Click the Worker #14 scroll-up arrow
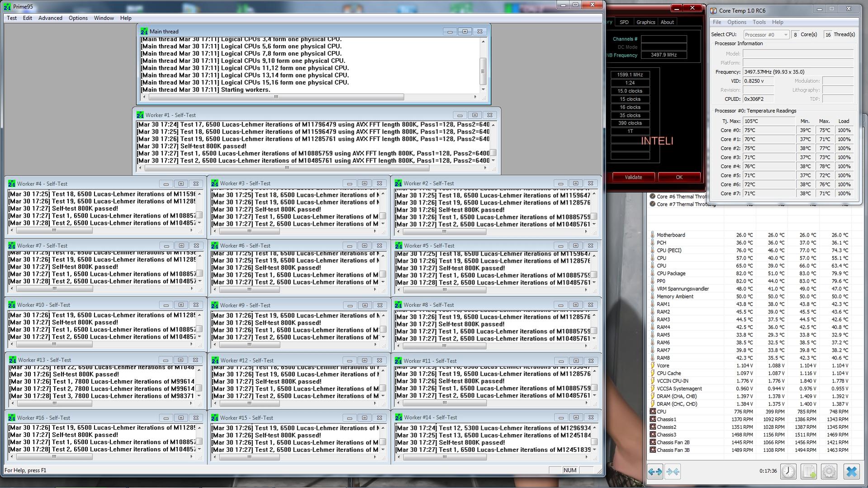The height and width of the screenshot is (488, 868). [x=594, y=427]
